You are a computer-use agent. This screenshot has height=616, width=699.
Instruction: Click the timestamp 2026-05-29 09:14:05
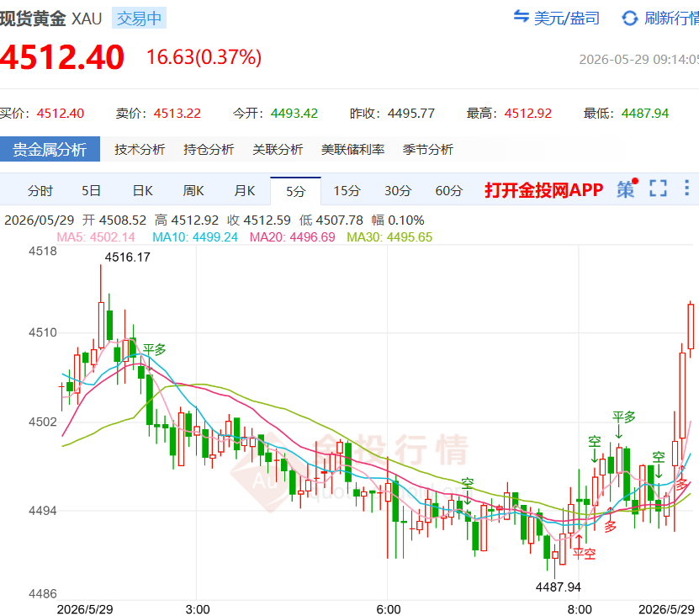(638, 59)
